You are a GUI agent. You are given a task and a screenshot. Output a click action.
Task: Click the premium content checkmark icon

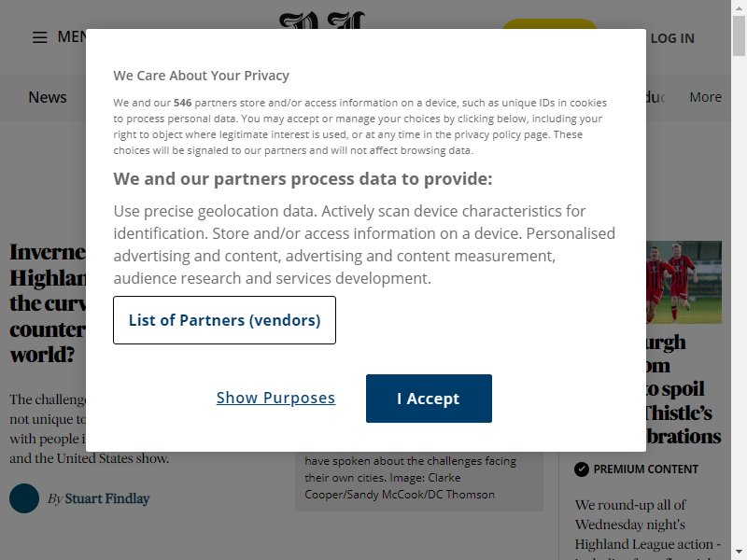582,469
